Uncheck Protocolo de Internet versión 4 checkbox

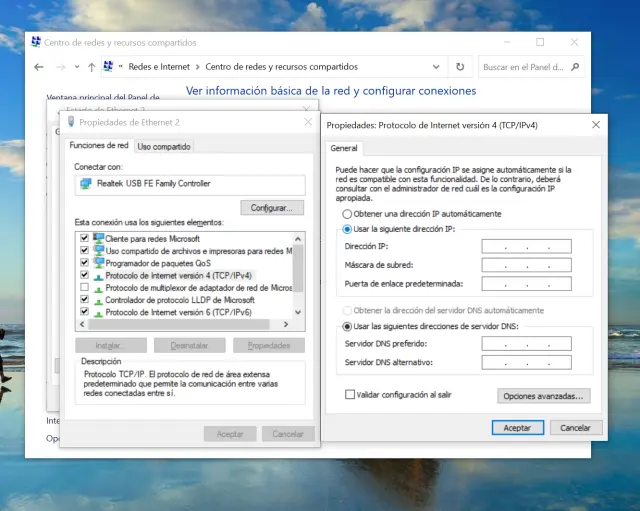pyautogui.click(x=83, y=275)
